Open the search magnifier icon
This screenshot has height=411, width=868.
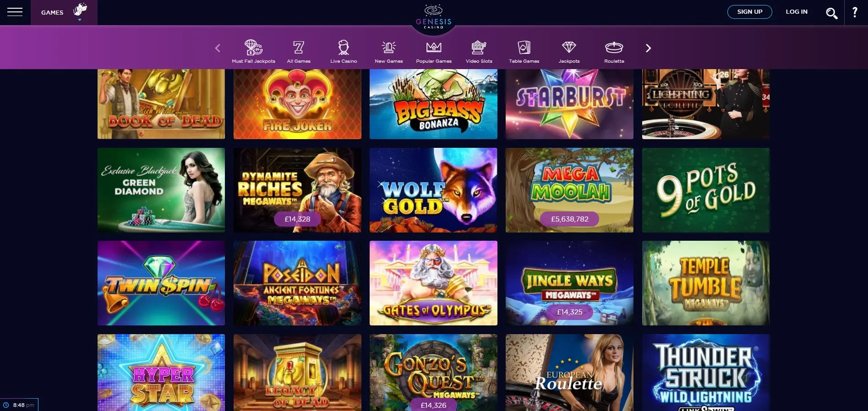point(831,13)
